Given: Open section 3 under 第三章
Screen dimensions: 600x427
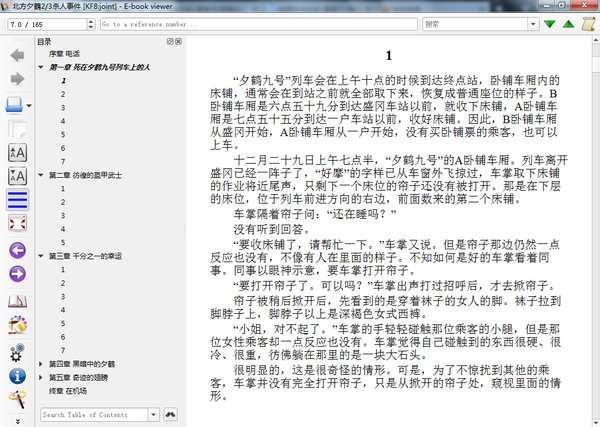Looking at the screenshot, I should tap(63, 296).
